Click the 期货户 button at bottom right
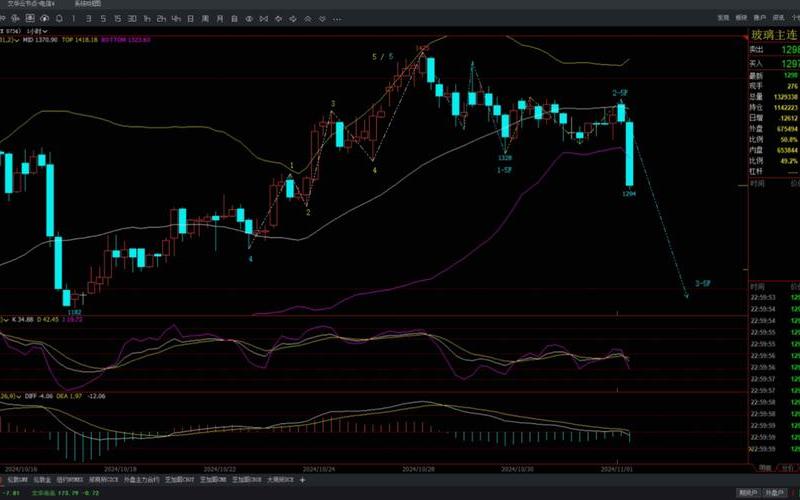The width and height of the screenshot is (800, 500). coord(747,492)
